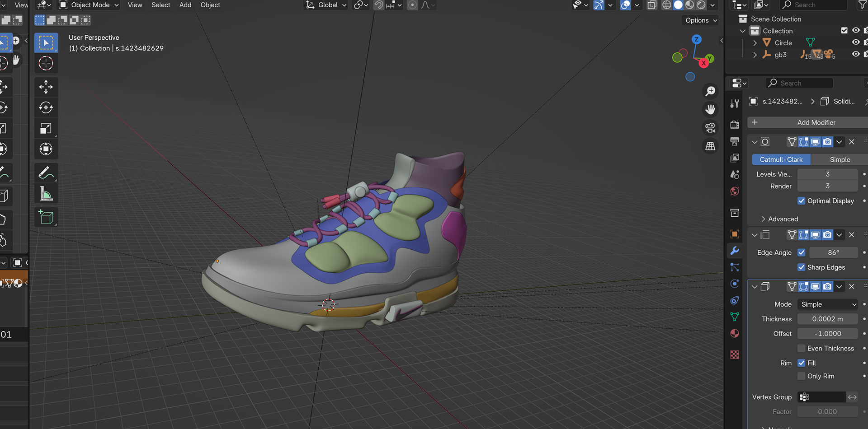
Task: Click the Vertex Group field
Action: (822, 397)
